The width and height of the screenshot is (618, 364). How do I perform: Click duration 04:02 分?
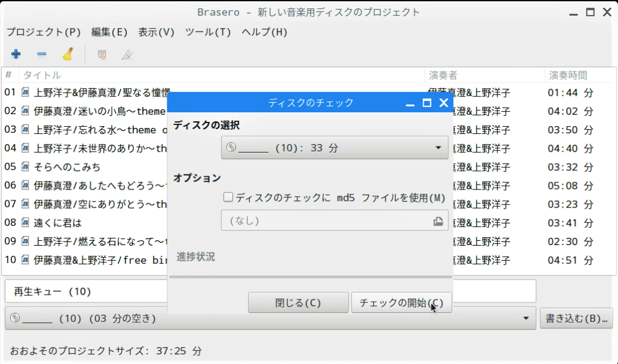point(570,111)
